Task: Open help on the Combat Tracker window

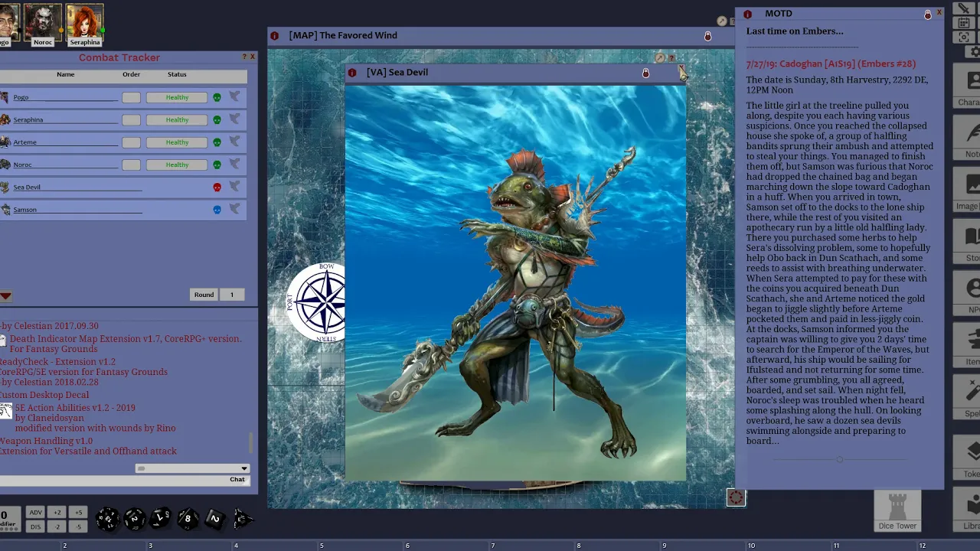Action: [244, 57]
